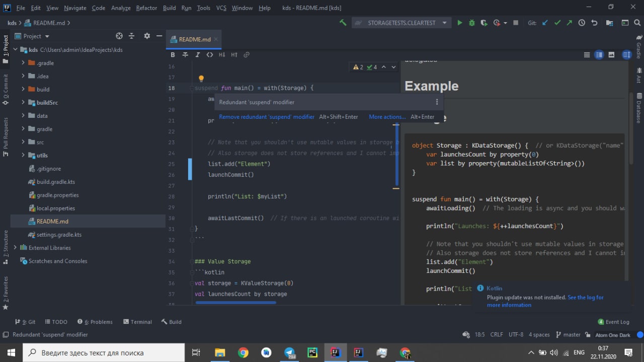The image size is (644, 362).
Task: Select the README.md editor tab
Action: 195,39
